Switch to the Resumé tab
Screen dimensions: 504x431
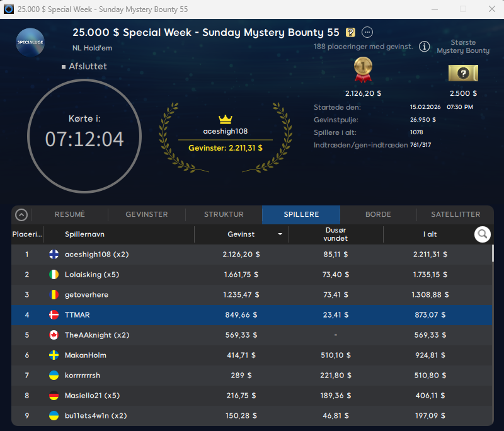point(69,215)
